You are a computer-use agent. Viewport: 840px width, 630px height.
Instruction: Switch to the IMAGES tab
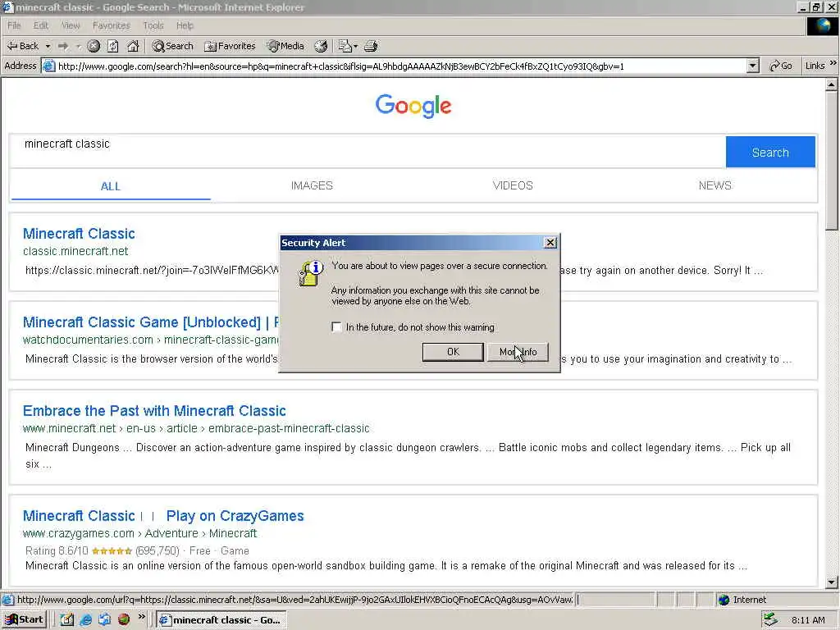pyautogui.click(x=312, y=186)
